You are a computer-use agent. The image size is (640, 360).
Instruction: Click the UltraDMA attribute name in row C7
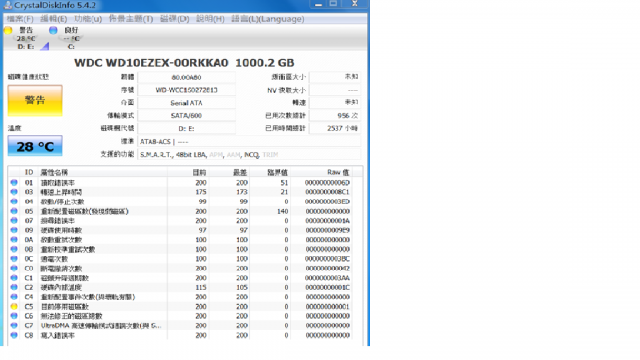coord(101,325)
